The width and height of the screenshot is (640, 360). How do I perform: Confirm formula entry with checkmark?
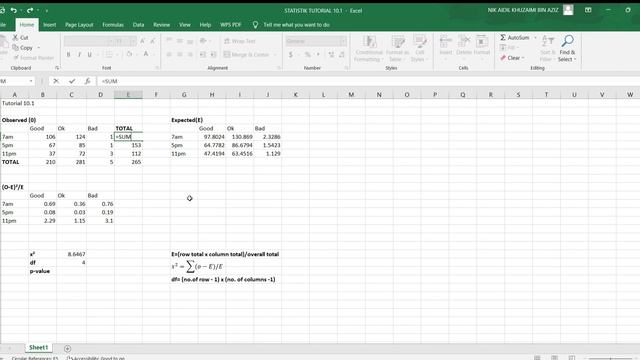(72, 81)
